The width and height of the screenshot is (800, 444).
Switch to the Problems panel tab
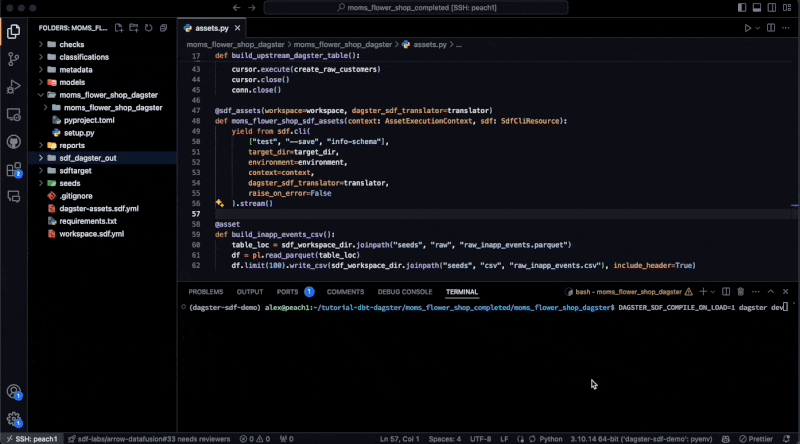pyautogui.click(x=206, y=292)
